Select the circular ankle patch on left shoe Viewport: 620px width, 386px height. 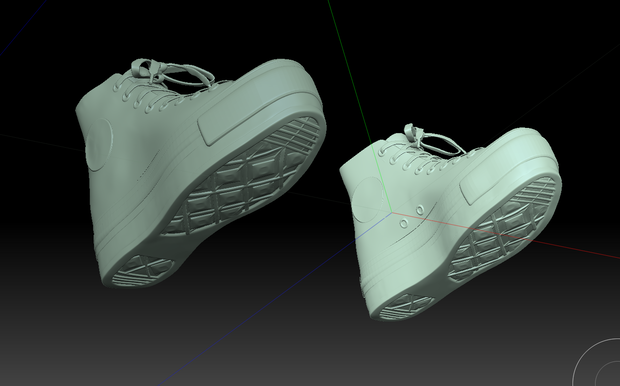click(99, 145)
